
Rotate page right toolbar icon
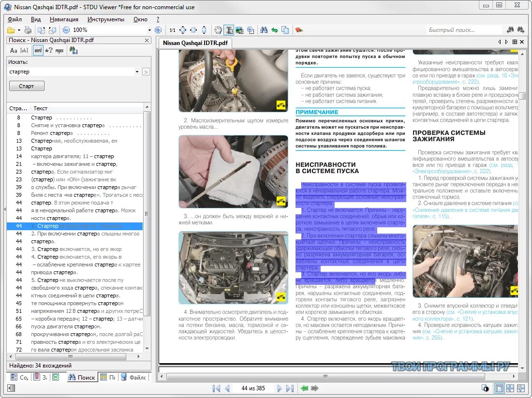(52, 30)
